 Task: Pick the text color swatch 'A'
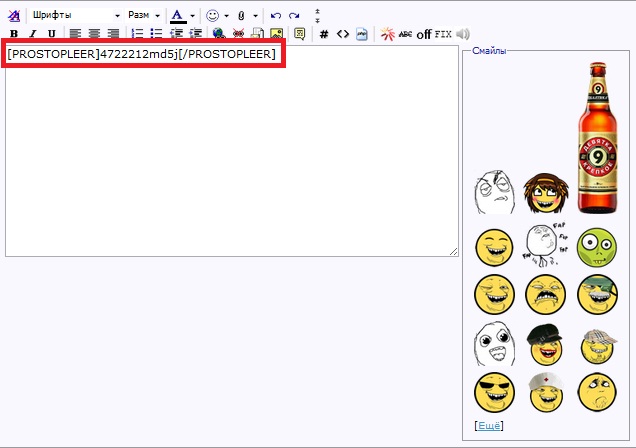[177, 16]
